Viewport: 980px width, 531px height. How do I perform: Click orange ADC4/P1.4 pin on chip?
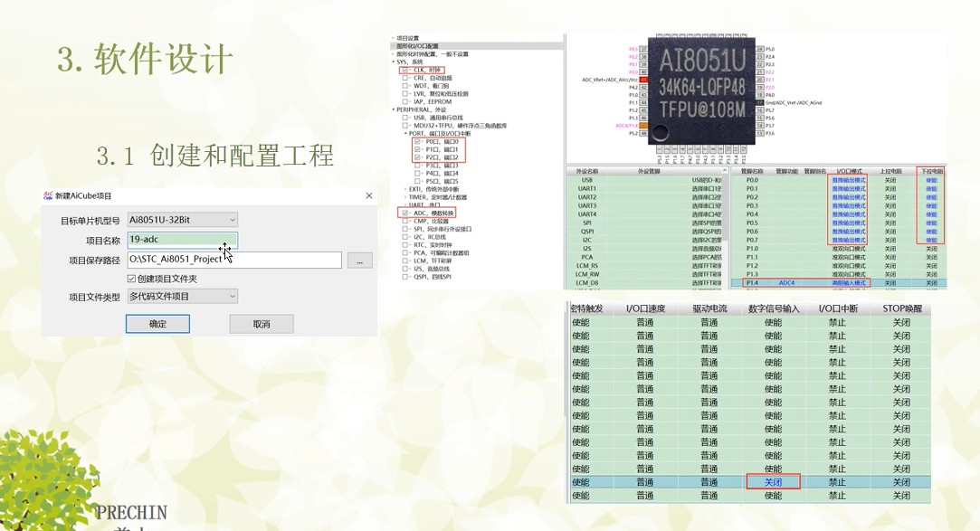click(x=644, y=126)
